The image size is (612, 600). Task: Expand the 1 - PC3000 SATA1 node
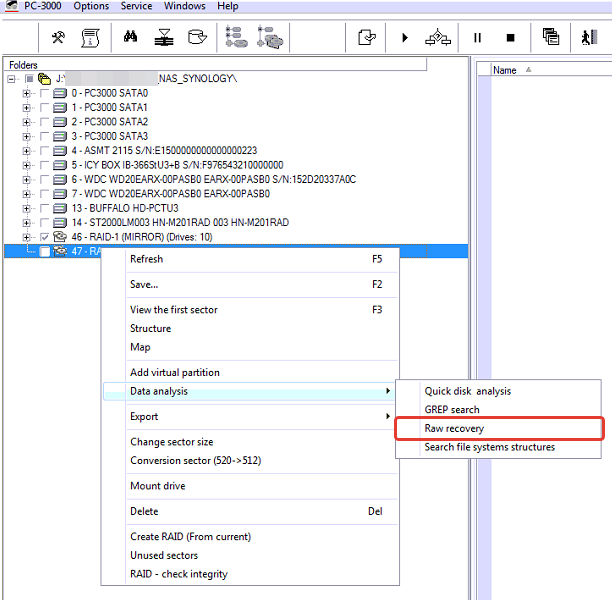click(27, 108)
